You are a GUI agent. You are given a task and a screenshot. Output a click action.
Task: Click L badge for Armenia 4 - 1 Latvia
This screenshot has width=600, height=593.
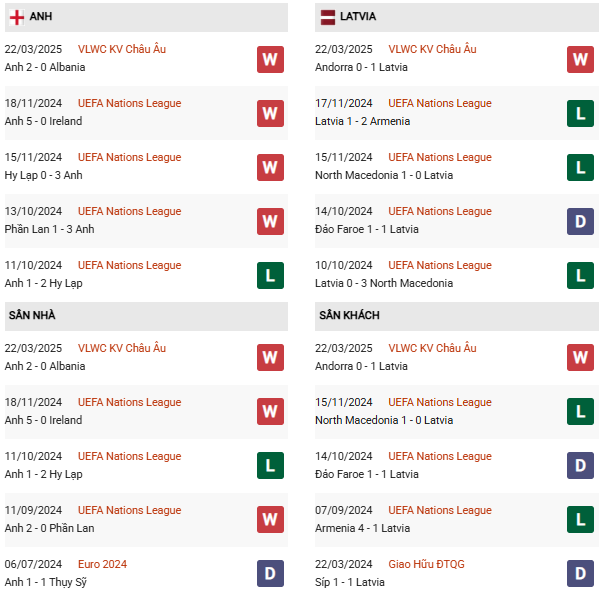click(580, 520)
